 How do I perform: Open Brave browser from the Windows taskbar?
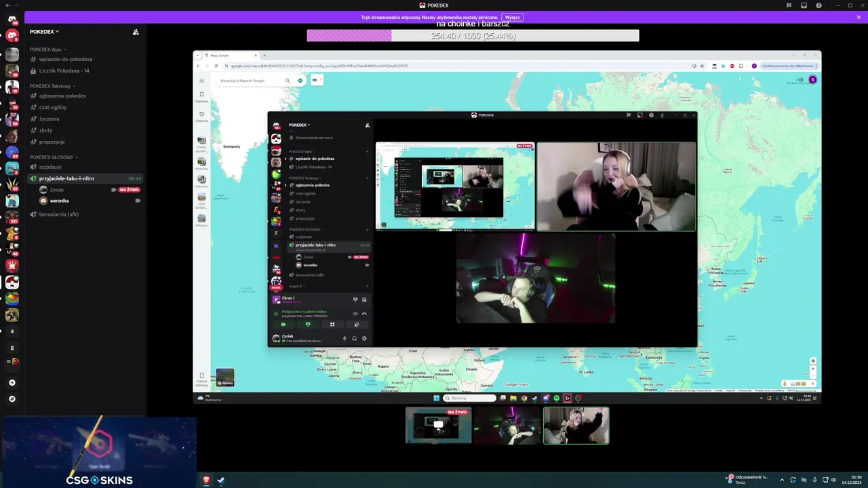coord(207,480)
